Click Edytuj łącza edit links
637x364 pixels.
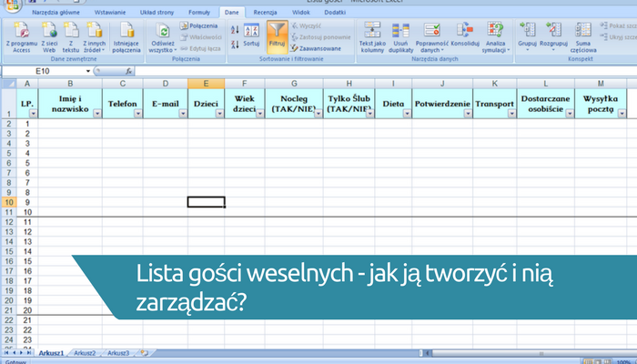click(x=201, y=48)
